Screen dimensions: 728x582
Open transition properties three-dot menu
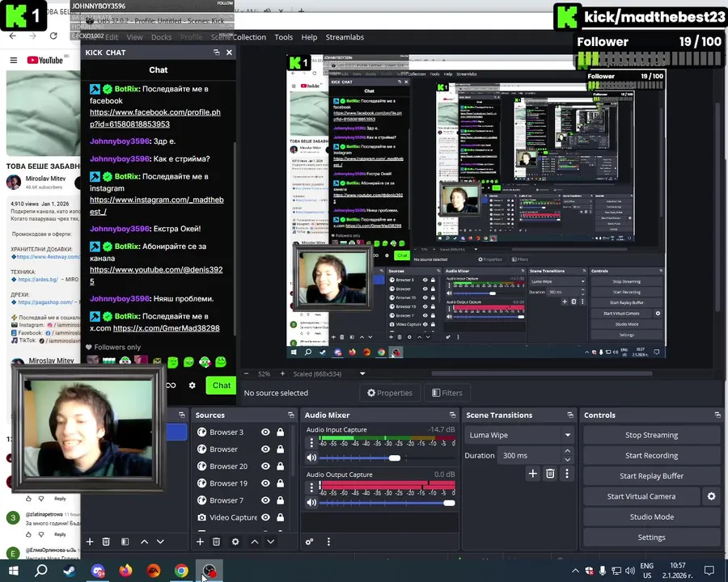[x=567, y=474]
